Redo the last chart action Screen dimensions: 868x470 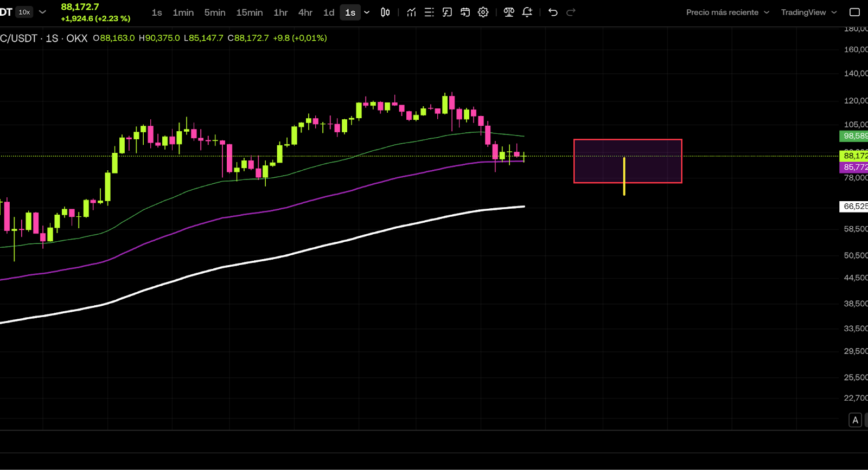pyautogui.click(x=571, y=12)
